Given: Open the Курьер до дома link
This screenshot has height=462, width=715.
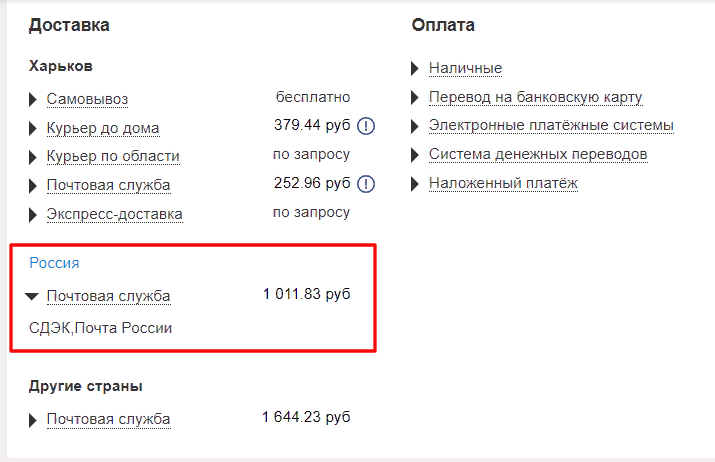Looking at the screenshot, I should 103,128.
